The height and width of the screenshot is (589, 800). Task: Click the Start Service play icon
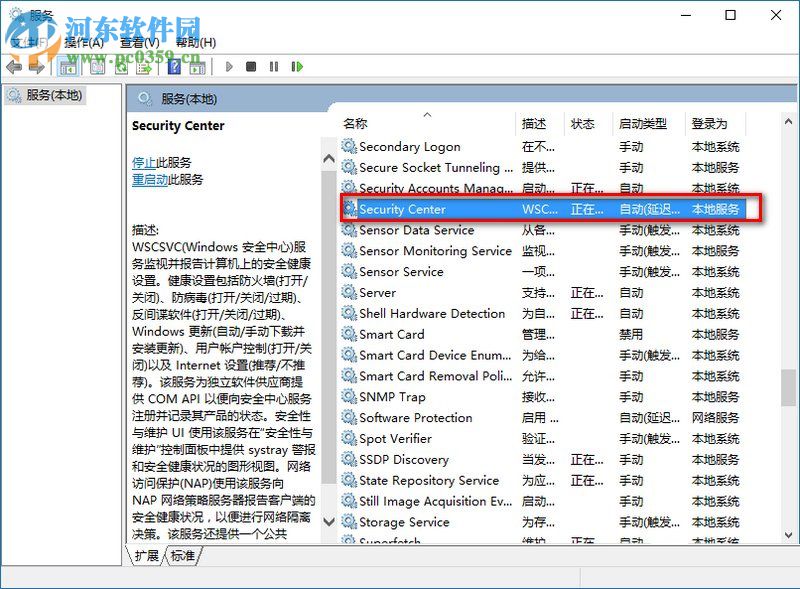point(228,67)
